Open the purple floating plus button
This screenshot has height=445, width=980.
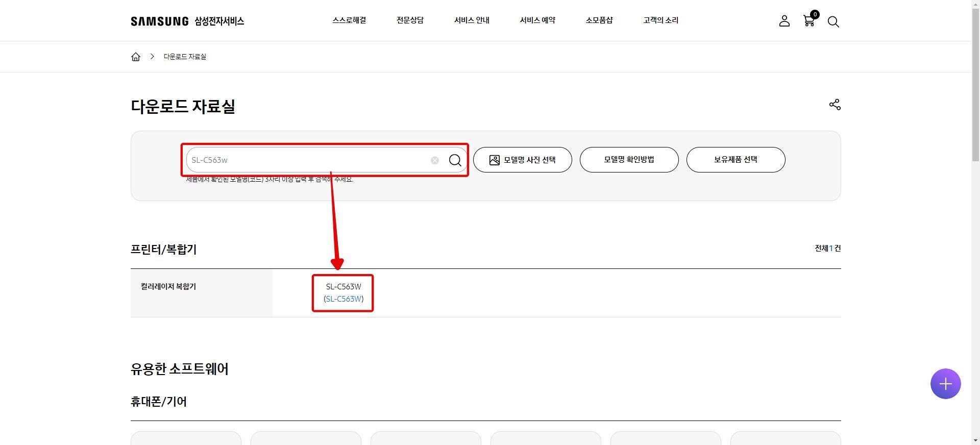[x=946, y=384]
